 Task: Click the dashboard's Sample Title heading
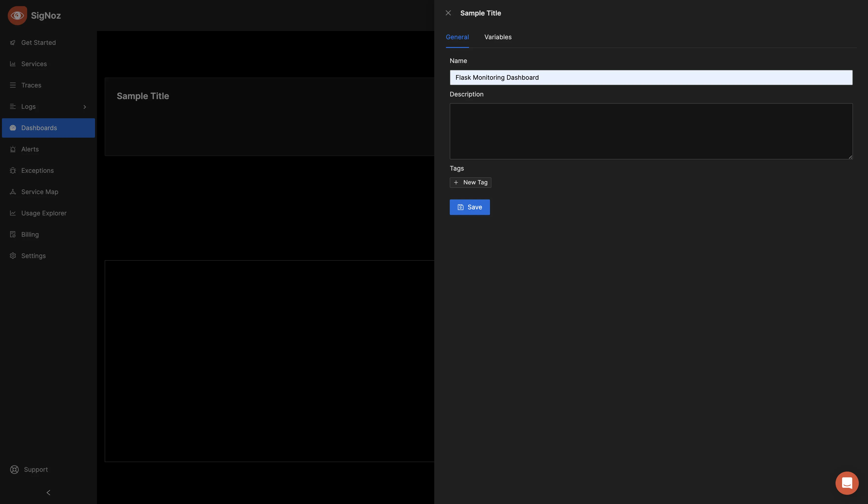142,96
